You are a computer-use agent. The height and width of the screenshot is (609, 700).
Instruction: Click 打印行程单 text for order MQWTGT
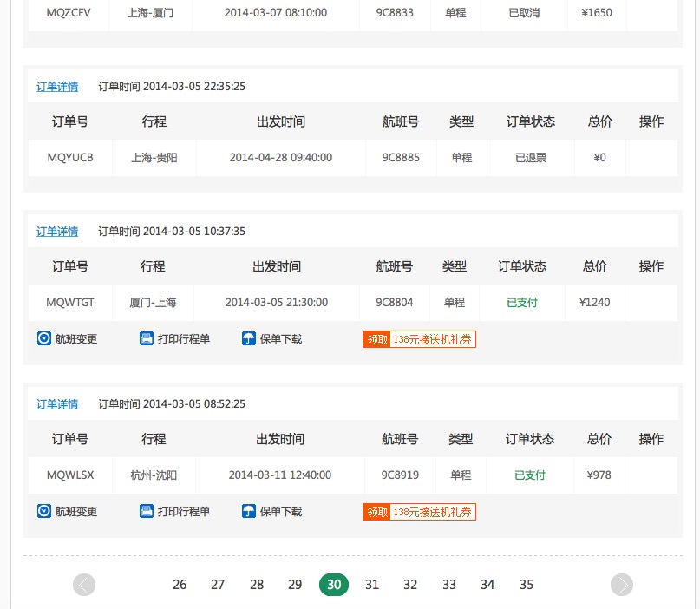[x=184, y=339]
